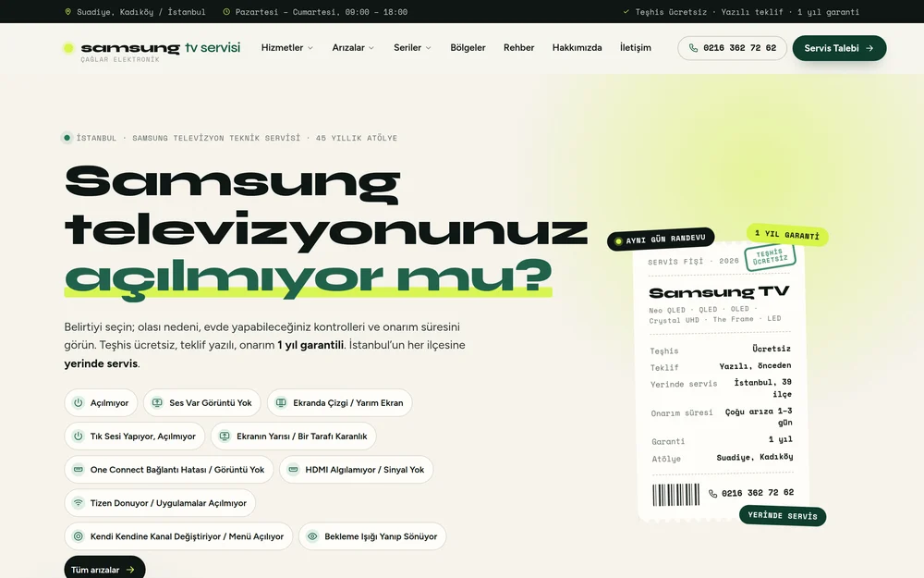
Task: Choose HDMI Algılamıyor / Sinyal Yok
Action: 357,470
